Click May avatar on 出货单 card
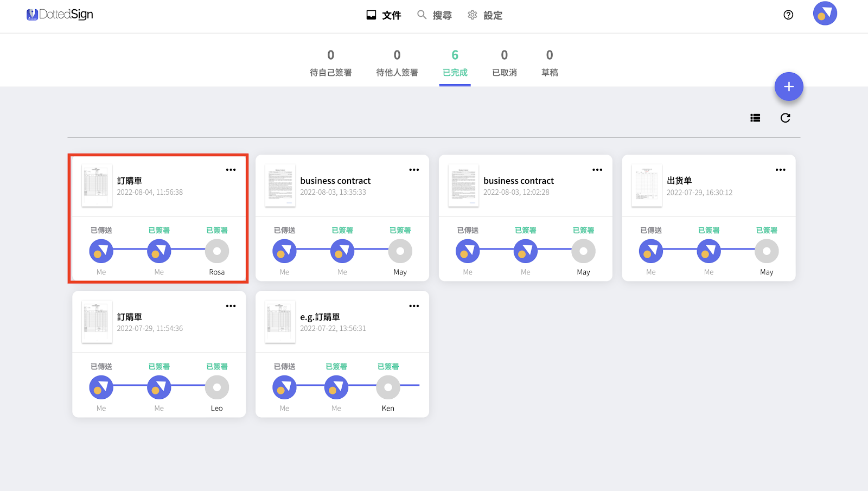The image size is (868, 491). click(x=767, y=251)
